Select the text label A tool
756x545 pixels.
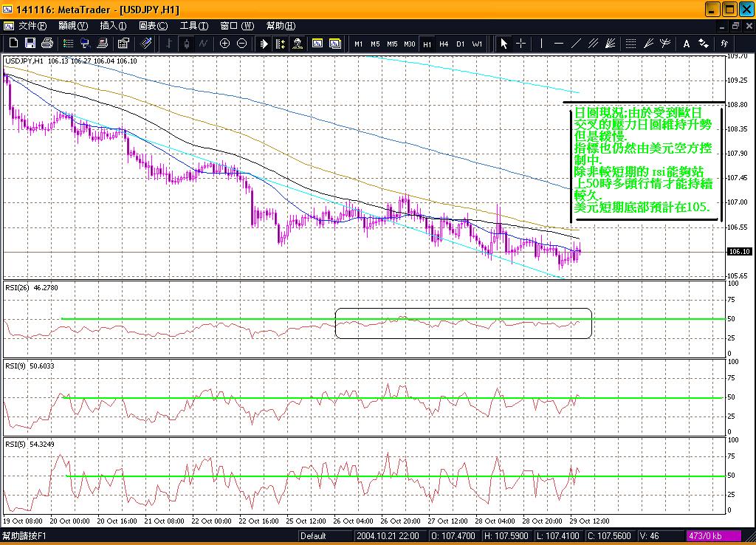(x=686, y=44)
